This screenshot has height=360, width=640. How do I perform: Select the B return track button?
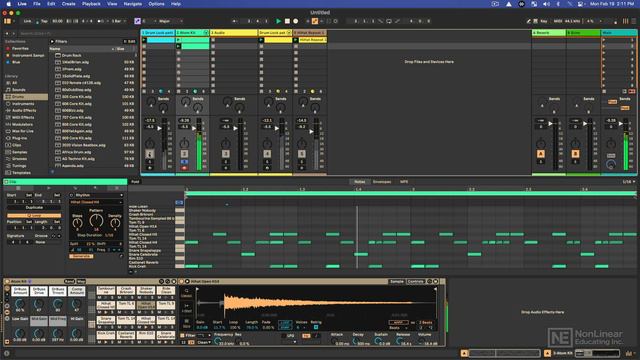[575, 154]
